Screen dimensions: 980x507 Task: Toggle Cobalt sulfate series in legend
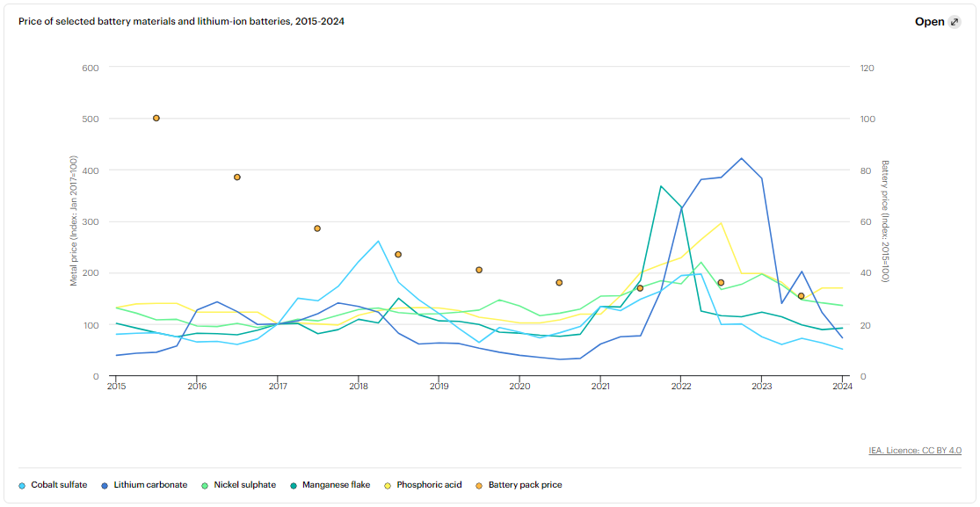pos(58,485)
